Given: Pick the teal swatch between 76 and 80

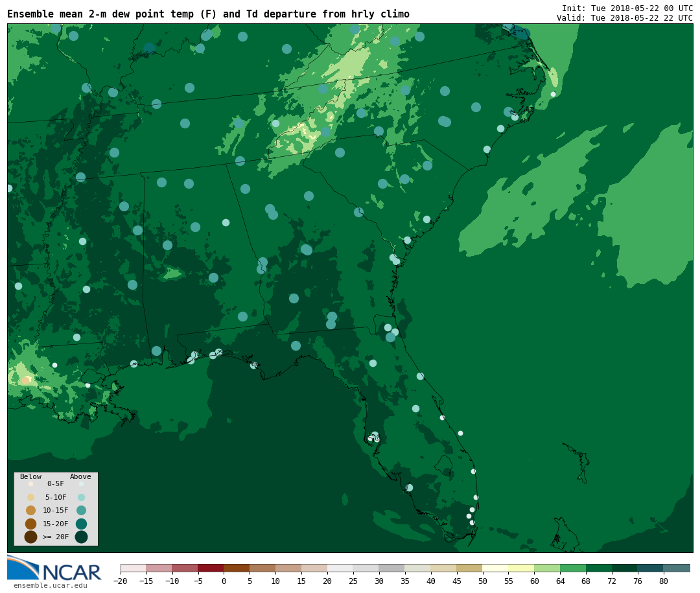Looking at the screenshot, I should [x=651, y=568].
